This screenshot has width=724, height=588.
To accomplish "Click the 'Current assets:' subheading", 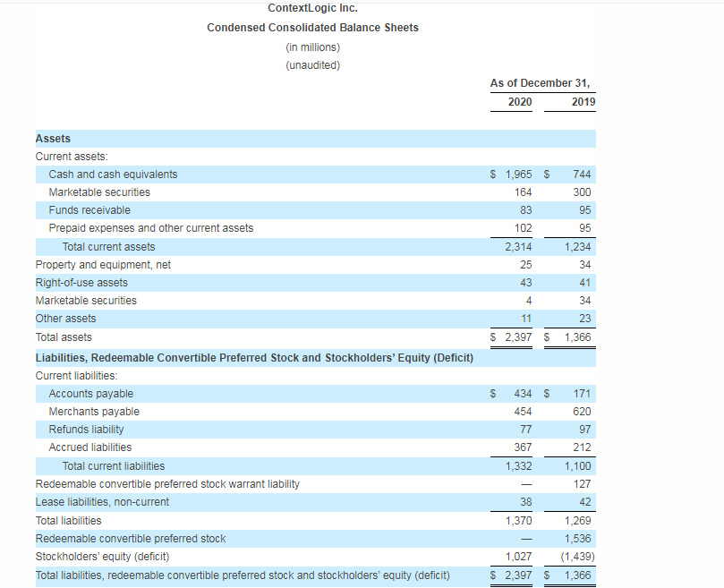I will click(72, 157).
